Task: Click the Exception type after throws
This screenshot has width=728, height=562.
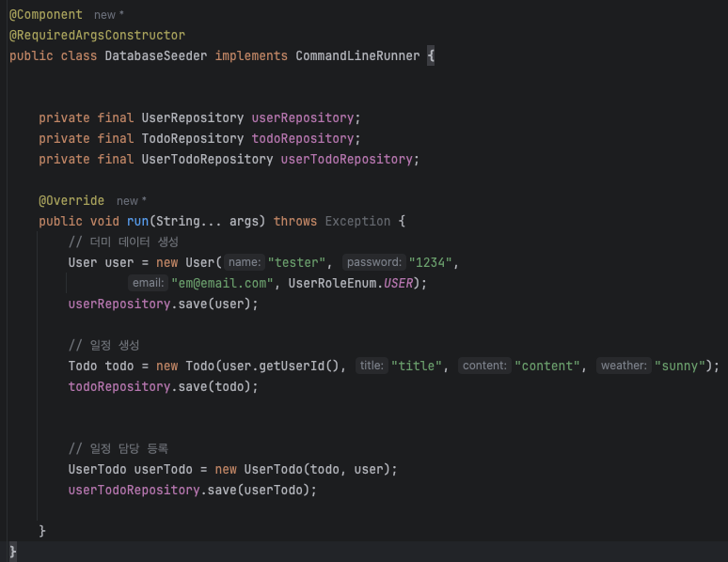Action: [x=357, y=222]
